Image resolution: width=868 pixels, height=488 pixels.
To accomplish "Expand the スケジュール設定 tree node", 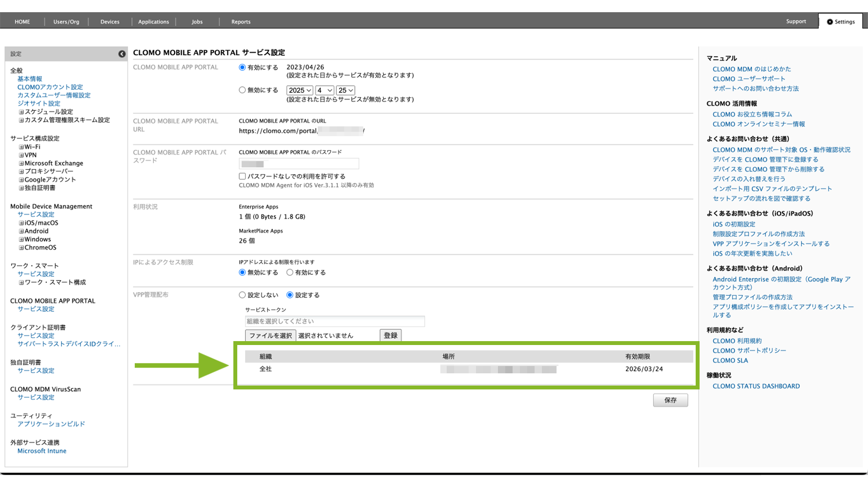I will (21, 112).
